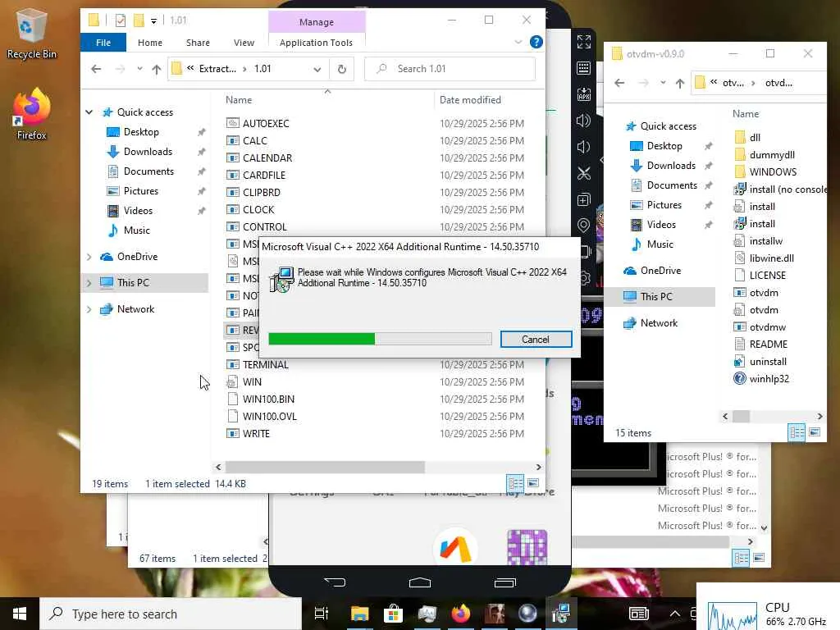Click the 1.01 window horizontal scrollbar

tap(325, 467)
